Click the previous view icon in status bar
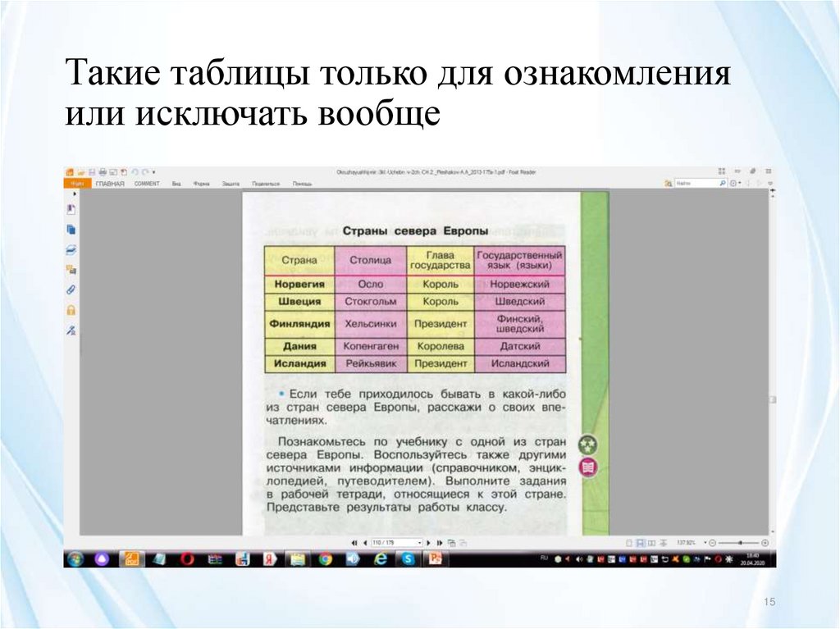 point(452,543)
